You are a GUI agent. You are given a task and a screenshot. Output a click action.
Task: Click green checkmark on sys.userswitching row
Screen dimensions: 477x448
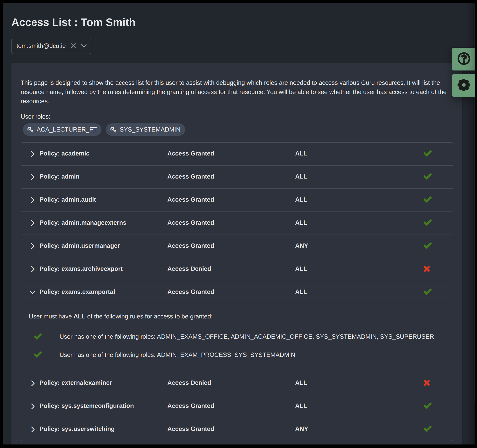click(x=427, y=429)
